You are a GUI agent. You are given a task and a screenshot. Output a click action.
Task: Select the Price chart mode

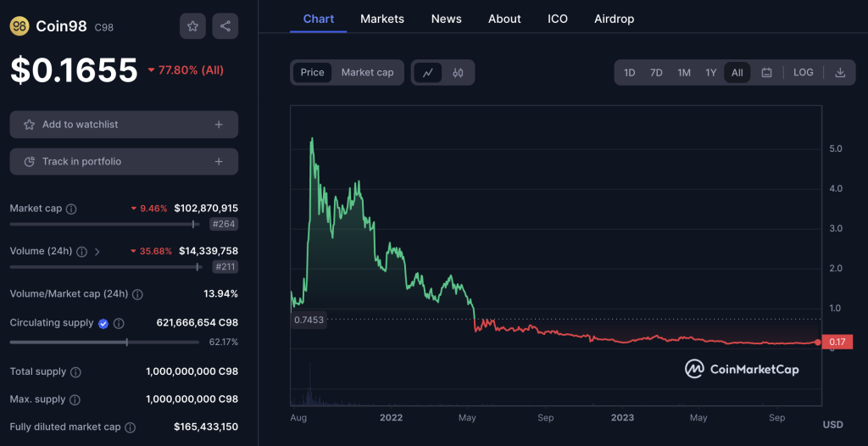click(312, 73)
